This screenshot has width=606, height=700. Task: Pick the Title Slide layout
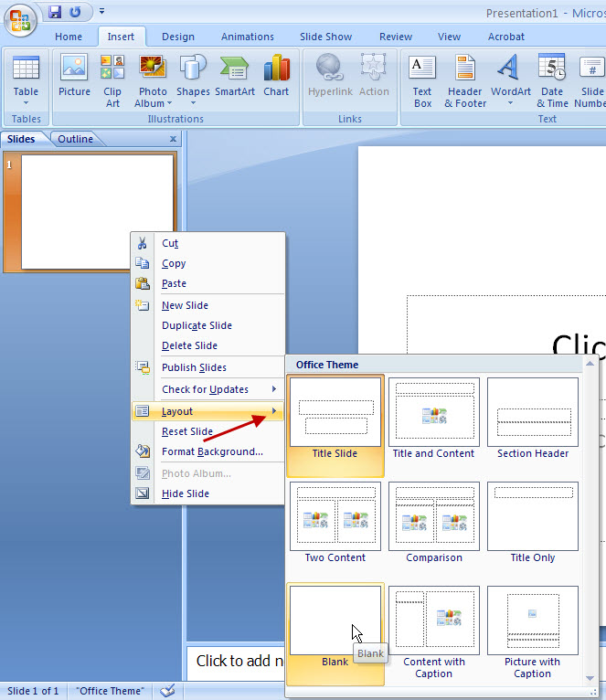point(335,426)
